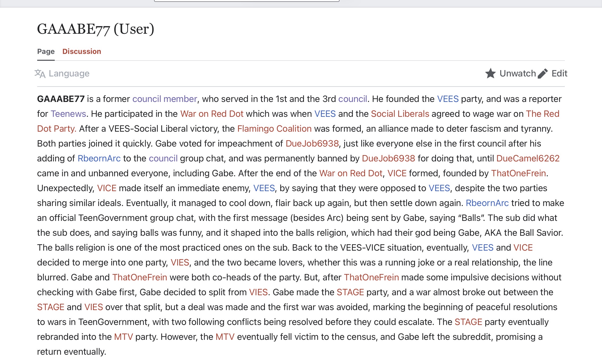
Task: Open the VIES link after 'one party'
Action: tap(180, 263)
